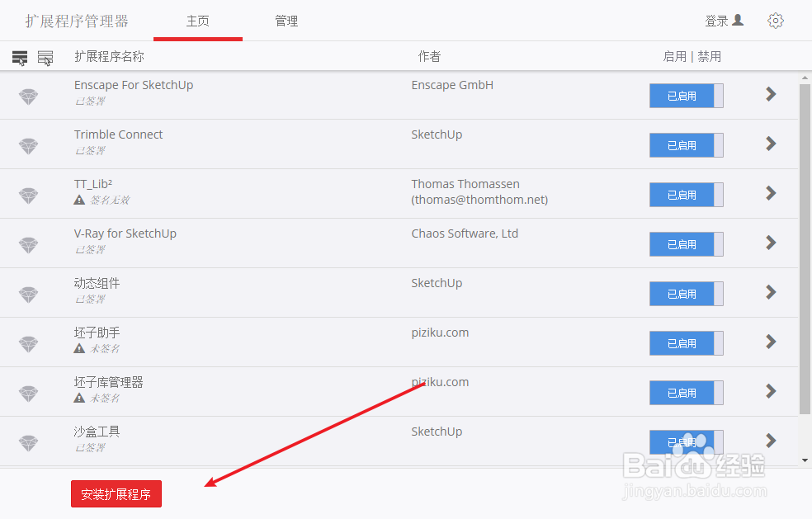
Task: Select the Enscape For SketchUp name
Action: pyautogui.click(x=134, y=85)
